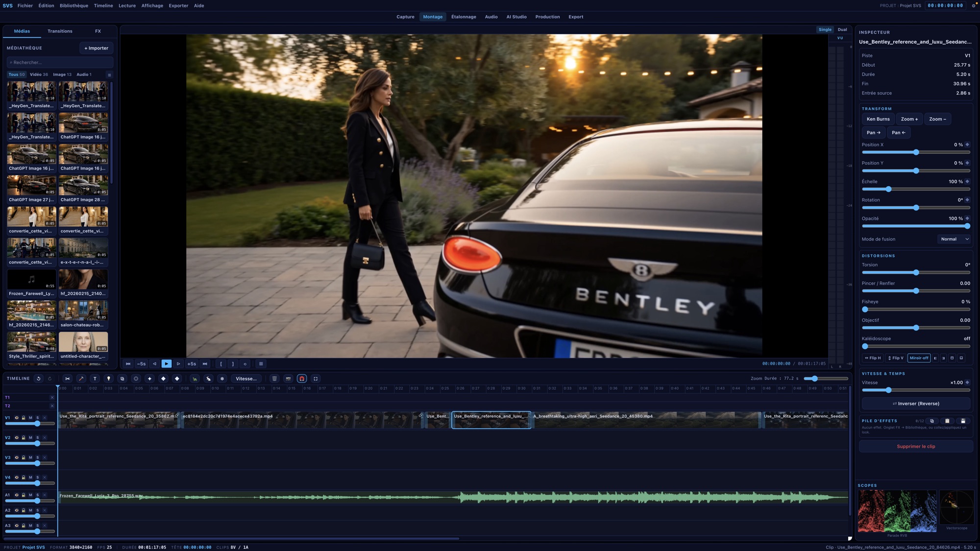Viewport: 980px width, 551px height.
Task: Toggle visibility of track V1
Action: (x=17, y=418)
